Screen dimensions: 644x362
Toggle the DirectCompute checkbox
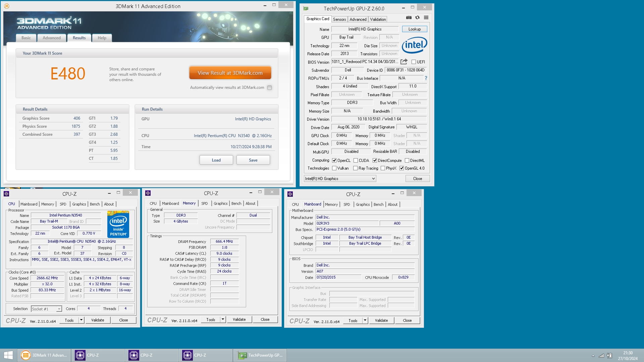coord(375,161)
